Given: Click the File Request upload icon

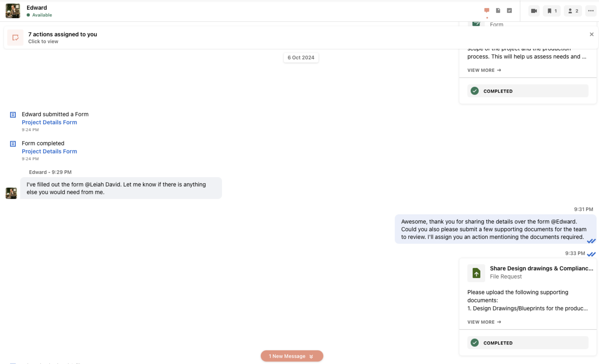Looking at the screenshot, I should pyautogui.click(x=476, y=273).
